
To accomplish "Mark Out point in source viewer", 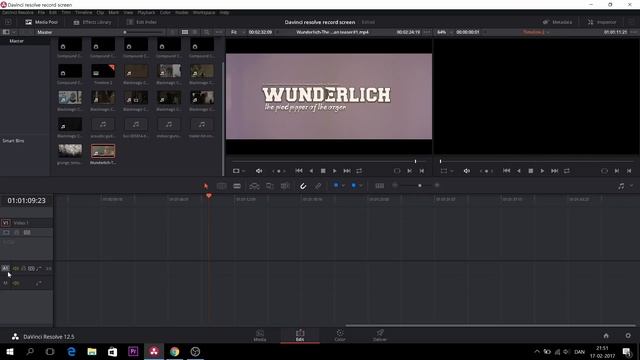I will pyautogui.click(x=422, y=171).
